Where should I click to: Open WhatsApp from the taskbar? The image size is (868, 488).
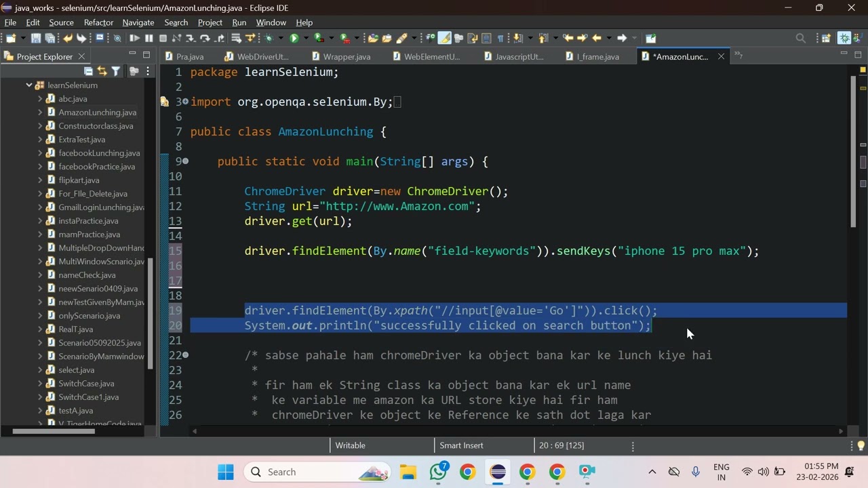[438, 472]
